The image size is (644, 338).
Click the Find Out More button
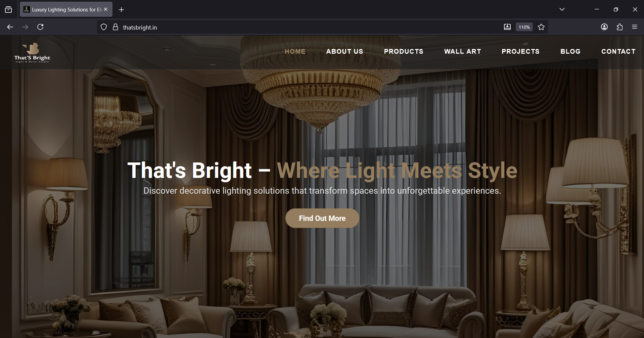(322, 218)
